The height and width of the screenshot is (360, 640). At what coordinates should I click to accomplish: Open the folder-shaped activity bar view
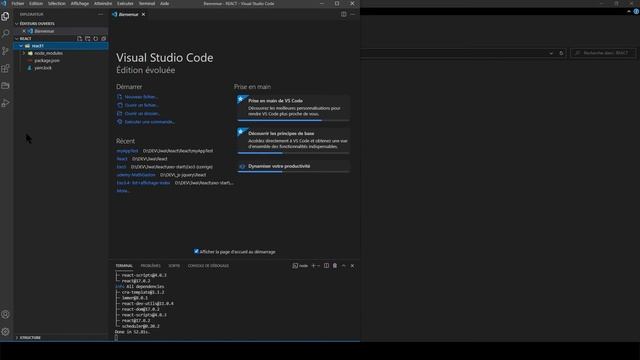point(5,86)
